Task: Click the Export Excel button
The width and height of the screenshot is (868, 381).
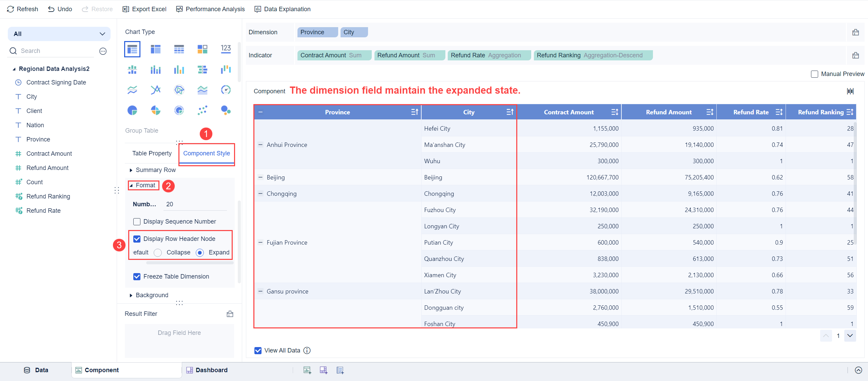Action: coord(144,9)
